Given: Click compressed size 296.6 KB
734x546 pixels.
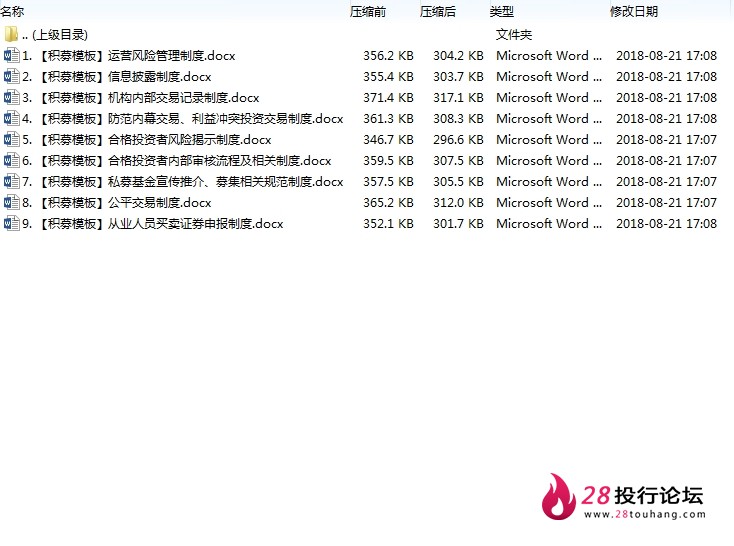Looking at the screenshot, I should point(458,140).
